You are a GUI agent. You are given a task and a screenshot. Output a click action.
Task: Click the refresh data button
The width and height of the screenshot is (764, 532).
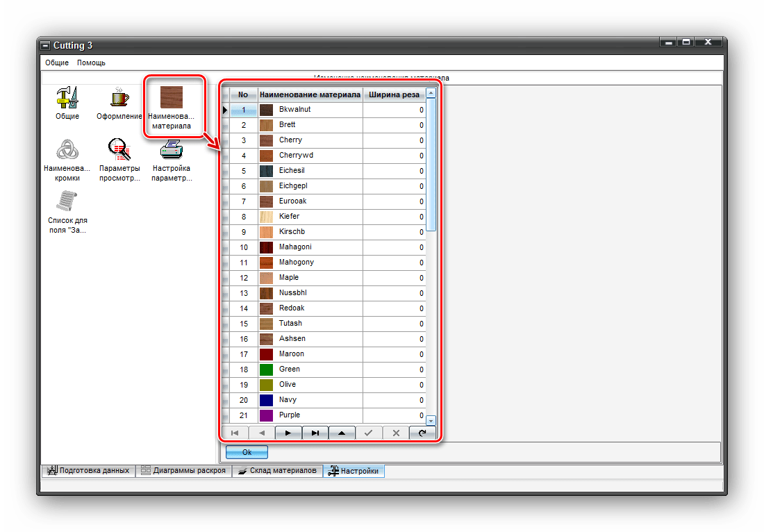tap(422, 433)
